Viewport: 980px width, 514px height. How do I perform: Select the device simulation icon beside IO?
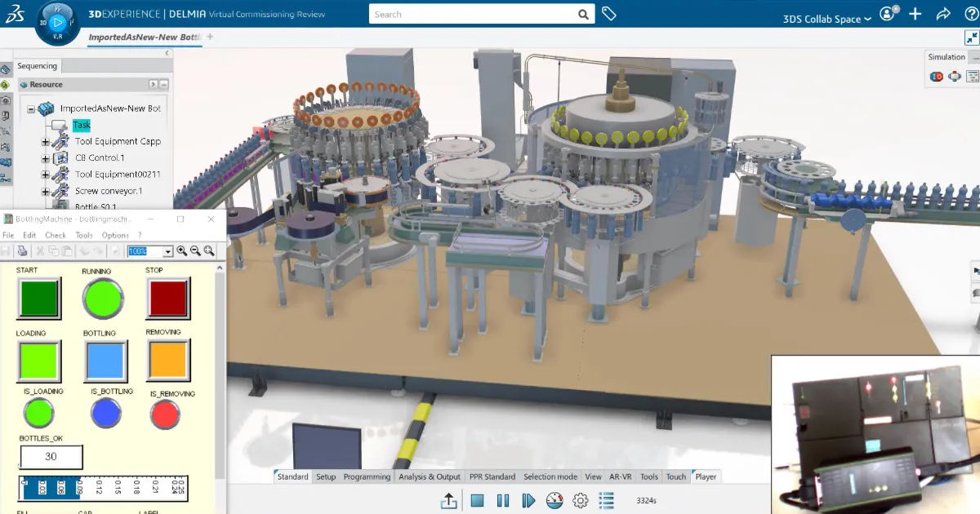[954, 75]
